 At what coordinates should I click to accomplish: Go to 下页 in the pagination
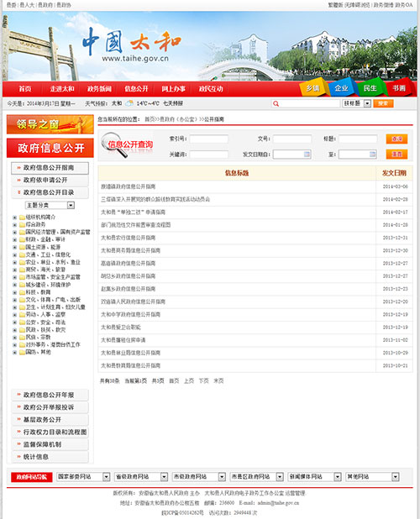[x=203, y=381]
